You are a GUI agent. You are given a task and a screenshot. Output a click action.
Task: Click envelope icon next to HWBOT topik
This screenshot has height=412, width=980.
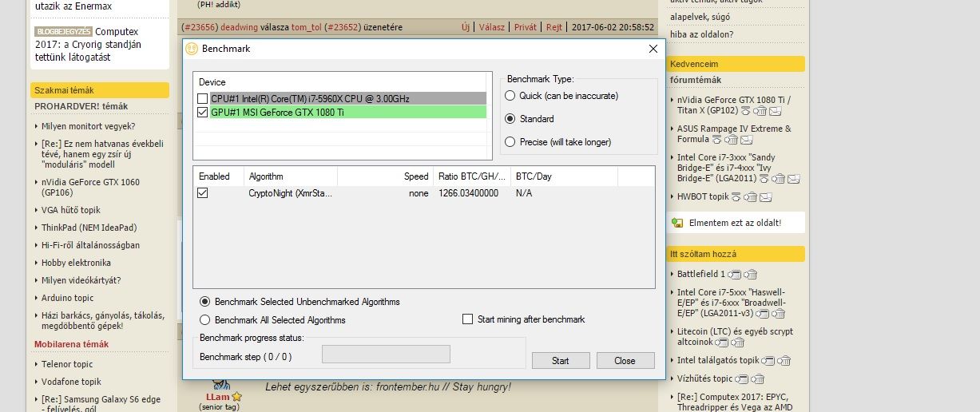point(766,197)
